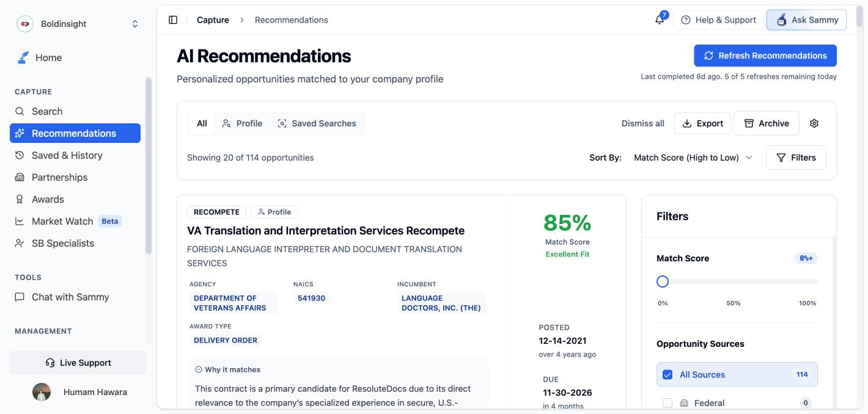Click the Recommendations breadcrumb
This screenshot has width=868, height=414.
(x=292, y=20)
